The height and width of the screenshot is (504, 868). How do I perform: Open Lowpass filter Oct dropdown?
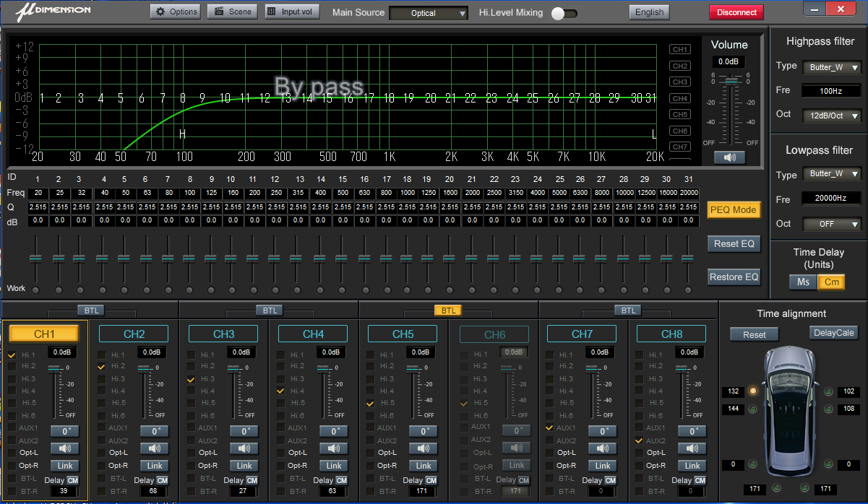(832, 224)
